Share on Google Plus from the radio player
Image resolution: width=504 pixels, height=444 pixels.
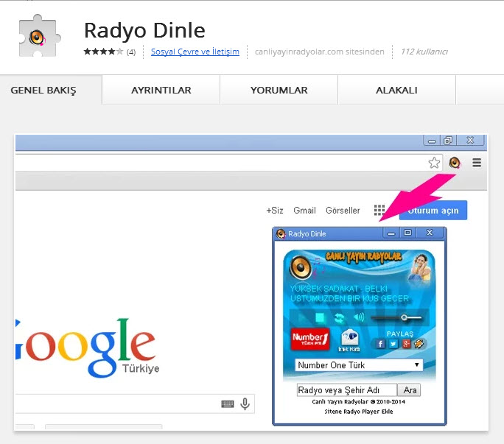(406, 344)
